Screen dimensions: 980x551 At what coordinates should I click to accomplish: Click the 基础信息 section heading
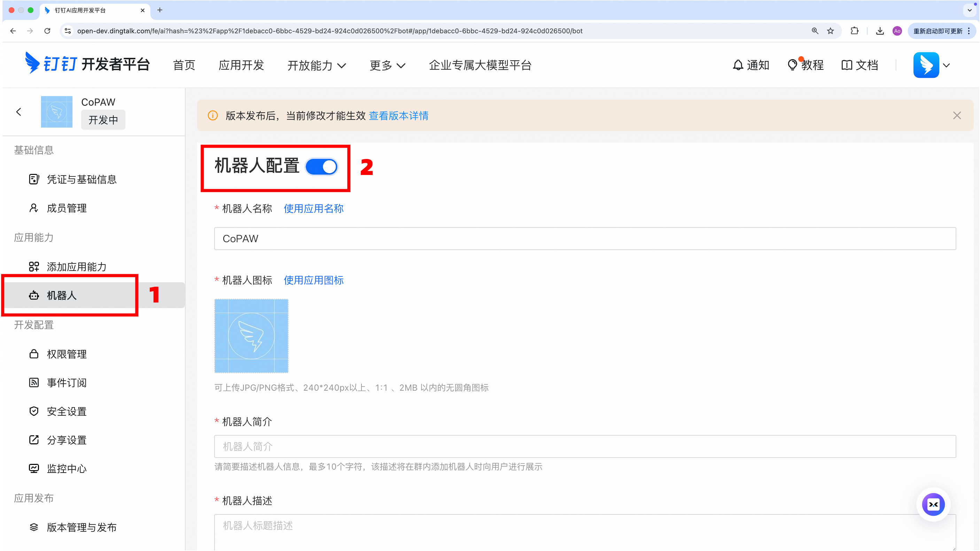point(34,150)
